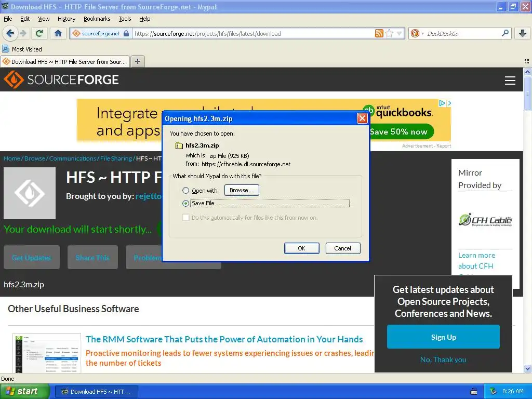Open the History menu
This screenshot has width=532, height=399.
pyautogui.click(x=66, y=19)
